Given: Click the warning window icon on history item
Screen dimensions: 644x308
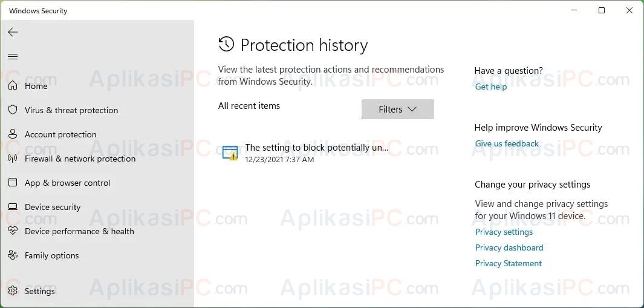Looking at the screenshot, I should click(x=230, y=152).
